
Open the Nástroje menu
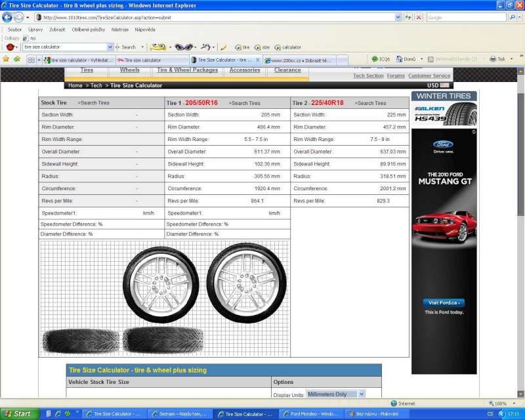pos(120,30)
